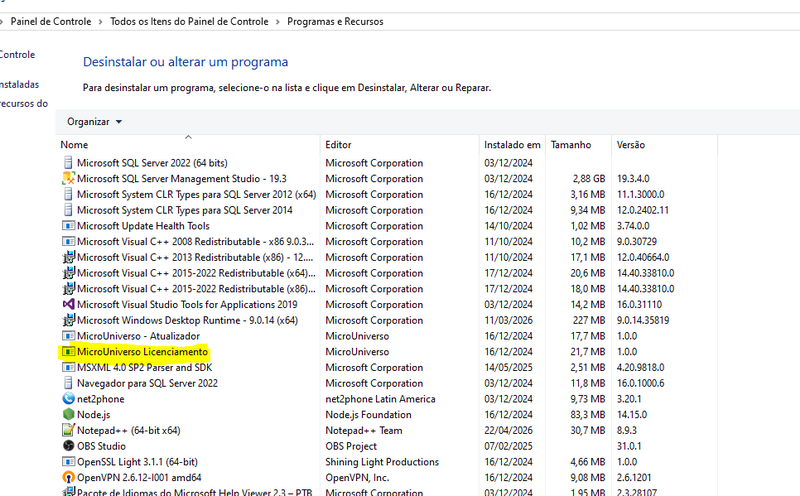
Task: Select Microsoft Update Health Tools entry
Action: (x=143, y=226)
